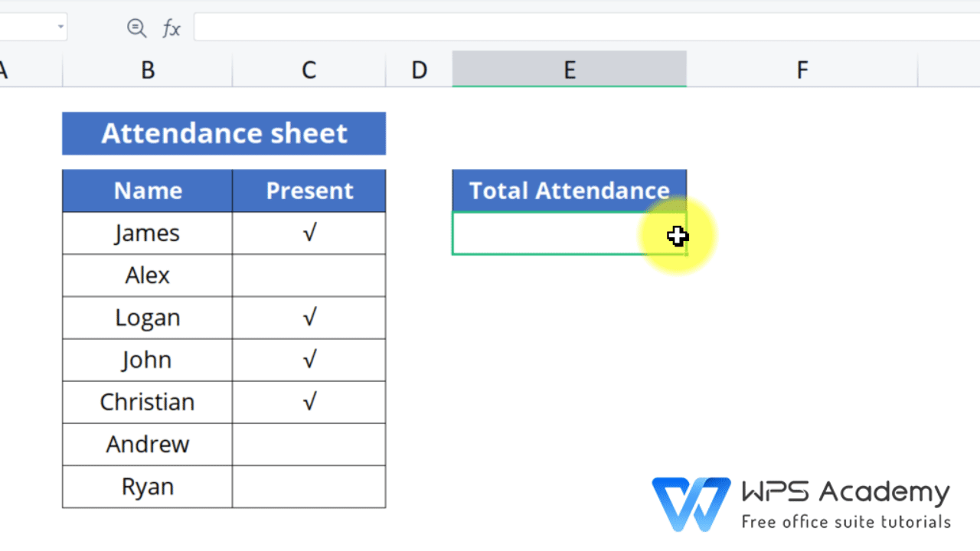Click the WPS Academy logo icon
This screenshot has width=980, height=551.
click(691, 504)
